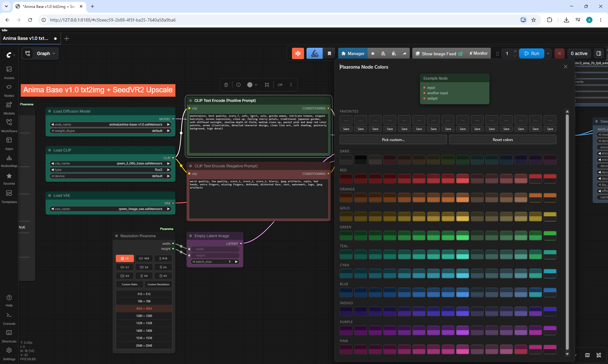Switch to the Anima Base v1.0 workflow tab
The height and width of the screenshot is (364, 608).
(30, 38)
